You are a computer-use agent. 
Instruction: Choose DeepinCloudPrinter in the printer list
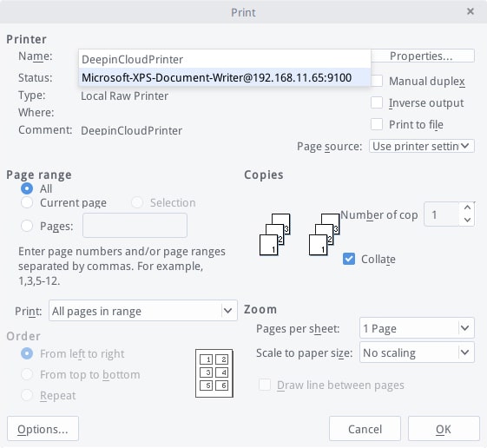[225, 59]
